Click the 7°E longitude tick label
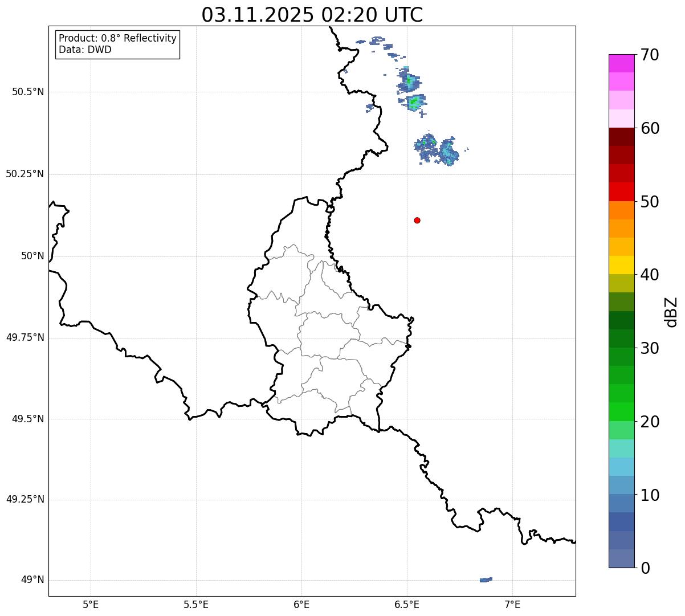The width and height of the screenshot is (685, 616). 512,604
